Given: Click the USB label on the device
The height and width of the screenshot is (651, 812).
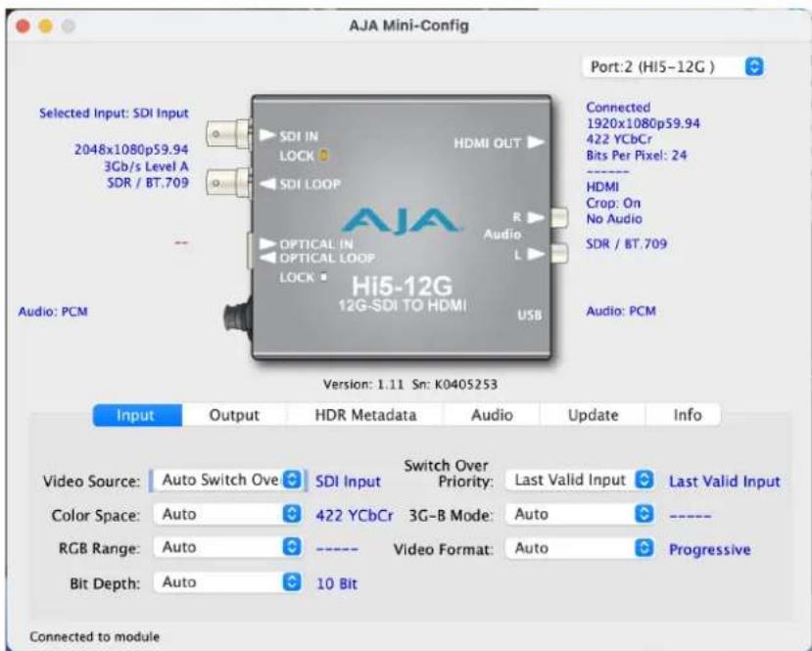Looking at the screenshot, I should pos(529,314).
